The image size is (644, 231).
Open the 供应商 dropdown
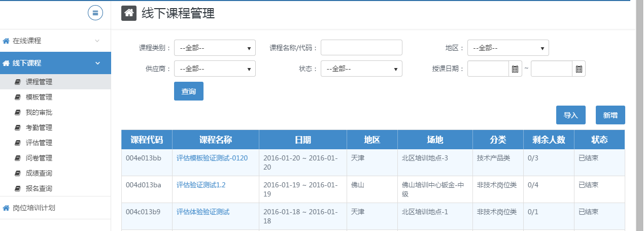pos(215,69)
